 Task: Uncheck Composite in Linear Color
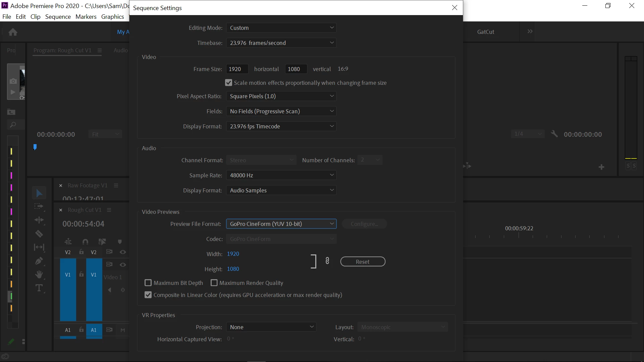148,295
